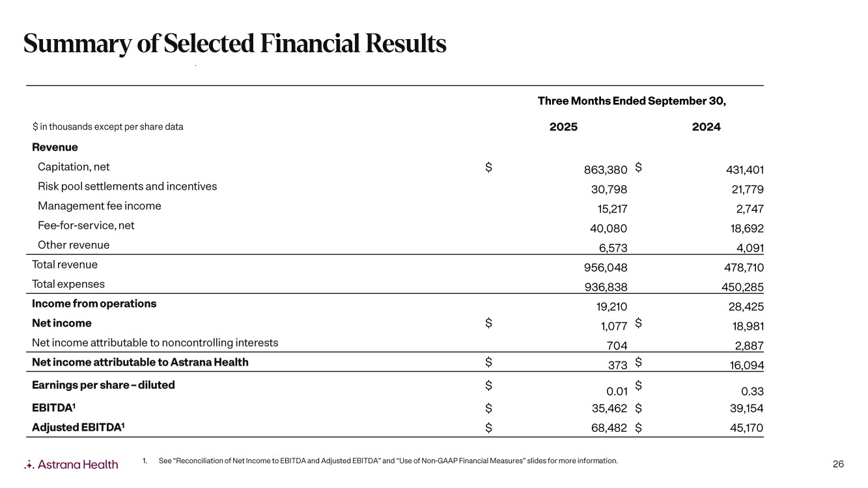The width and height of the screenshot is (868, 488).
Task: Click Net income attributable to Astrana Health label
Action: click(x=140, y=362)
